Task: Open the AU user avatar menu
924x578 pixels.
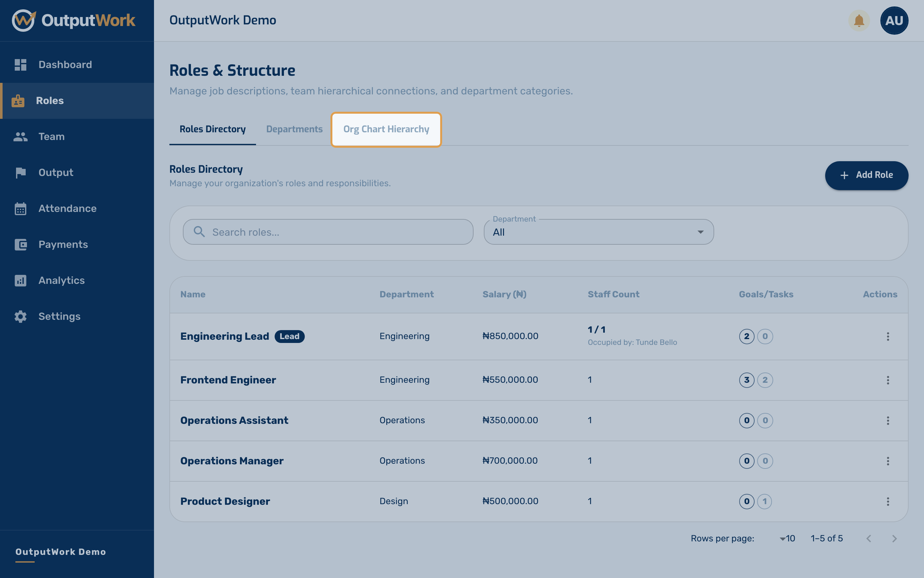Action: [894, 20]
